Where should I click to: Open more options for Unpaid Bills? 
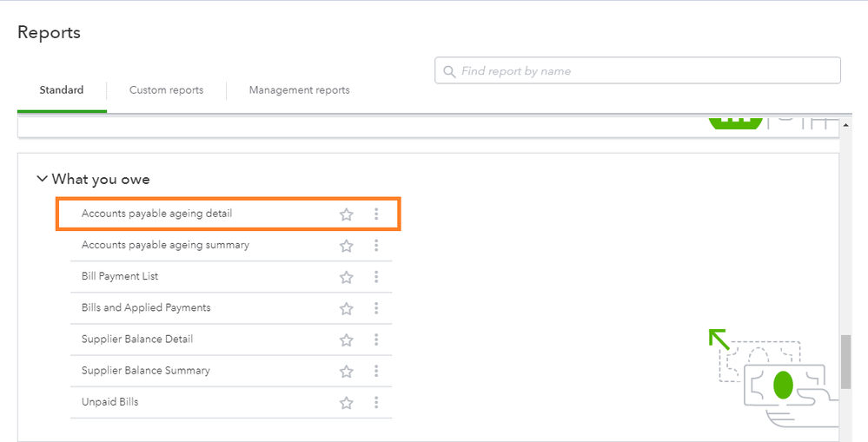click(376, 402)
